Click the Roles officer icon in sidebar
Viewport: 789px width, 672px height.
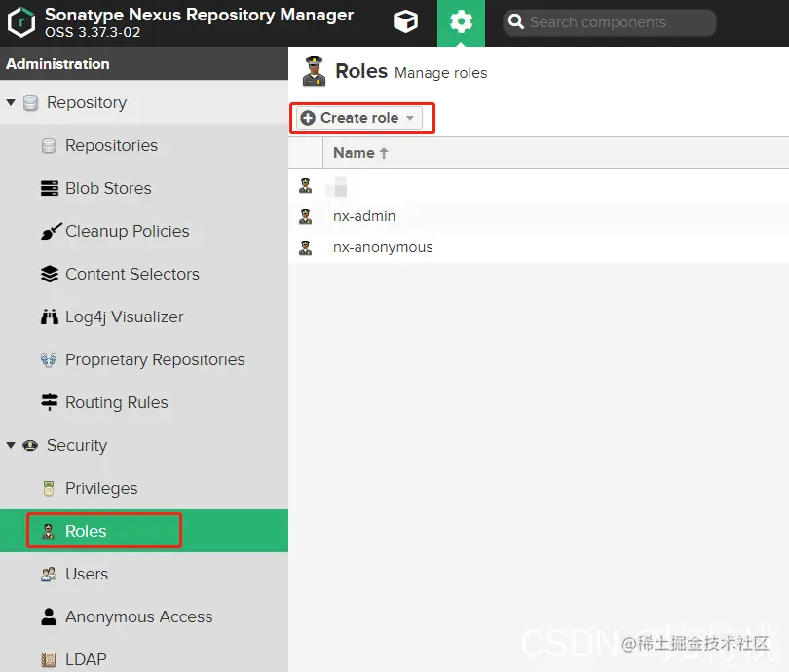click(x=49, y=531)
